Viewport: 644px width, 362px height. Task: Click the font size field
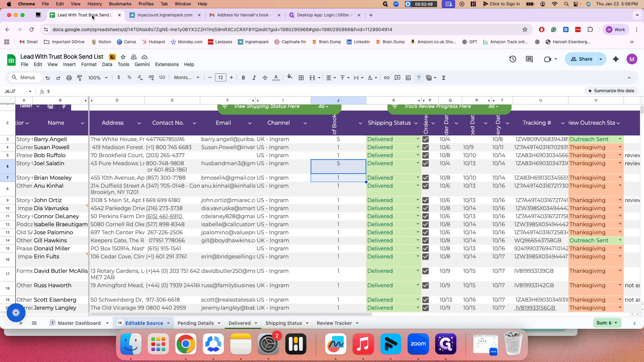click(x=220, y=78)
